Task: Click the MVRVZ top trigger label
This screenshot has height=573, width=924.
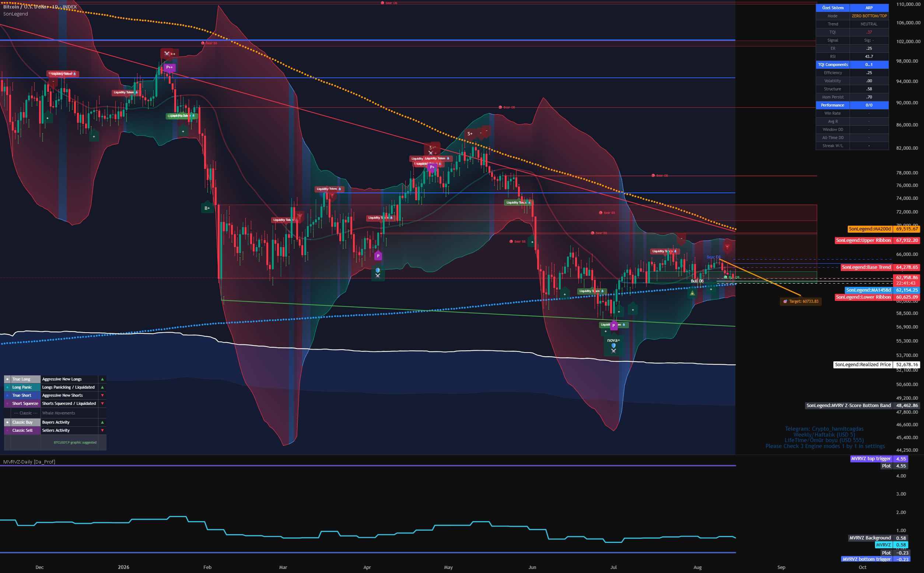Action: pyautogui.click(x=871, y=459)
